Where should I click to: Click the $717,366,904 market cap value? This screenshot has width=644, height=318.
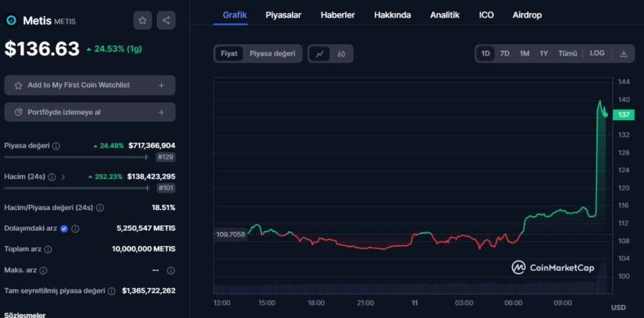[152, 146]
